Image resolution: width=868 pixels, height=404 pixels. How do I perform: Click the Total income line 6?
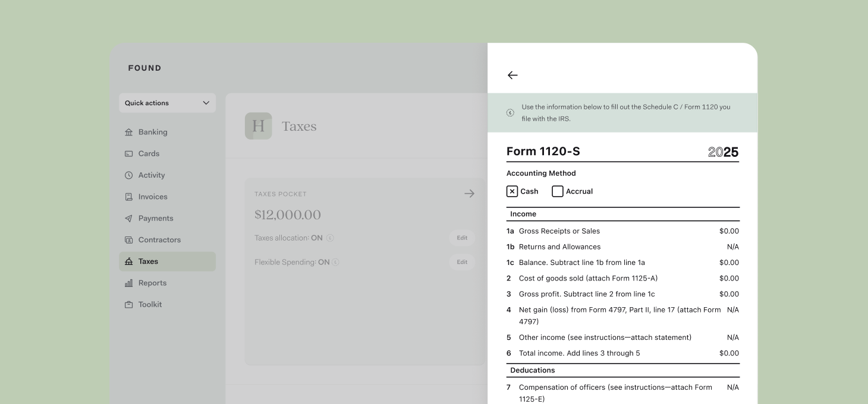(622, 353)
